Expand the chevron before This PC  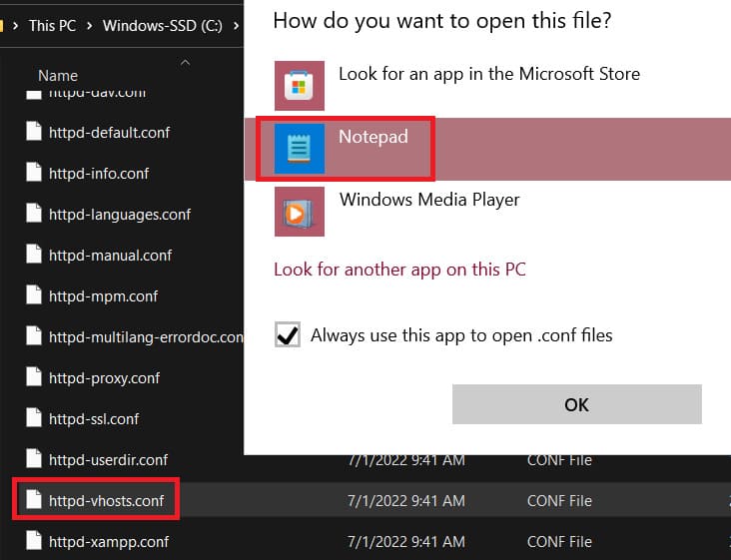point(15,26)
